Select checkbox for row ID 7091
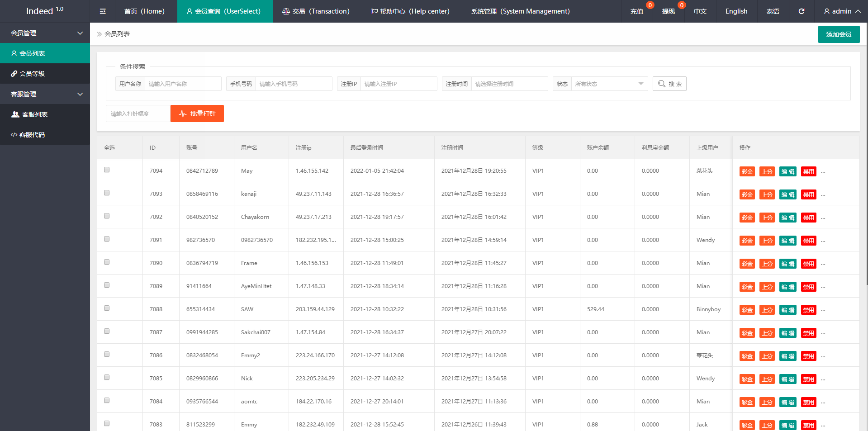Screen dimensions: 868x431 [107, 239]
